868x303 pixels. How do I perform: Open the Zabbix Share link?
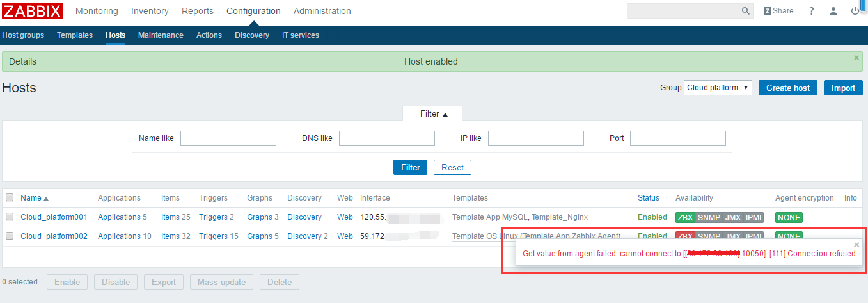[778, 11]
